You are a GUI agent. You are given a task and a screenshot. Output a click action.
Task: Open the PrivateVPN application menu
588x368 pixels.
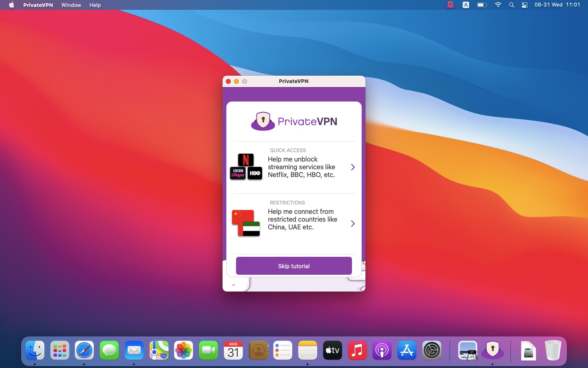(x=38, y=5)
